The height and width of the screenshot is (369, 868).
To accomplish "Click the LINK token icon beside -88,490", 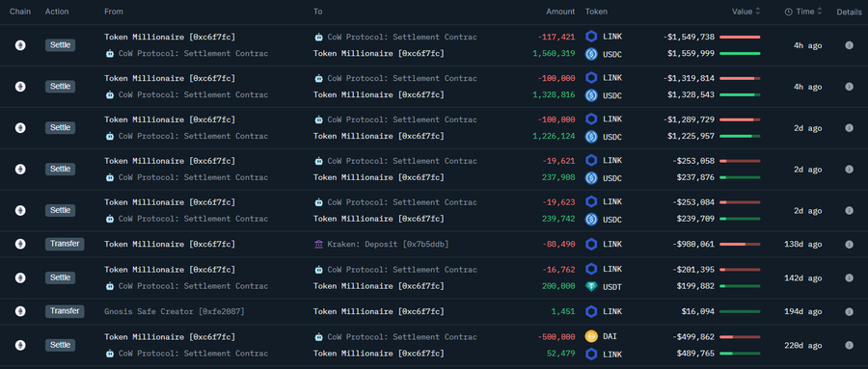I will 591,244.
